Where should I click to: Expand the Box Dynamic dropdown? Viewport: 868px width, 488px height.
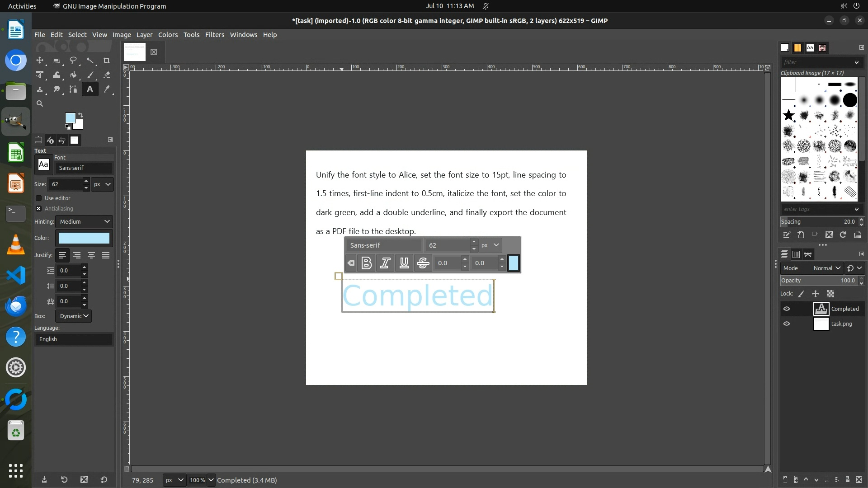[73, 316]
